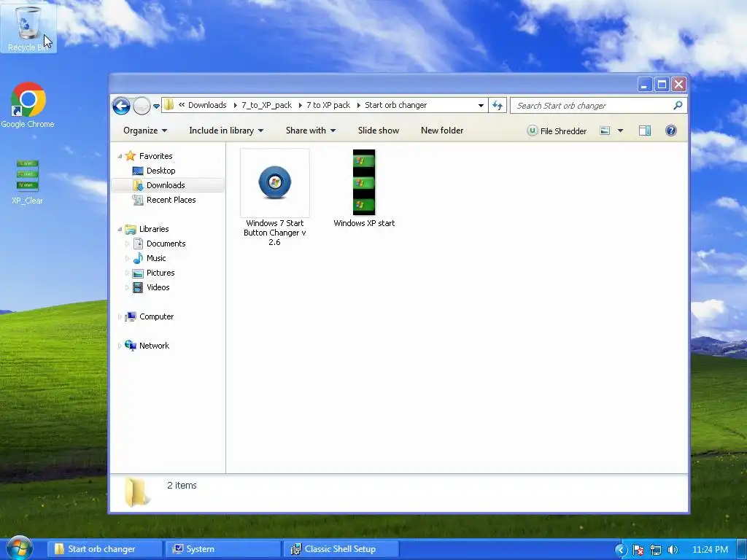
Task: Maximize the Start orb changer window
Action: coord(662,85)
